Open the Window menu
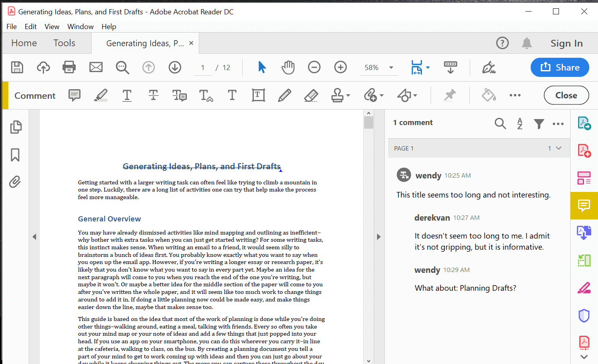Image resolution: width=598 pixels, height=364 pixels. (x=80, y=27)
